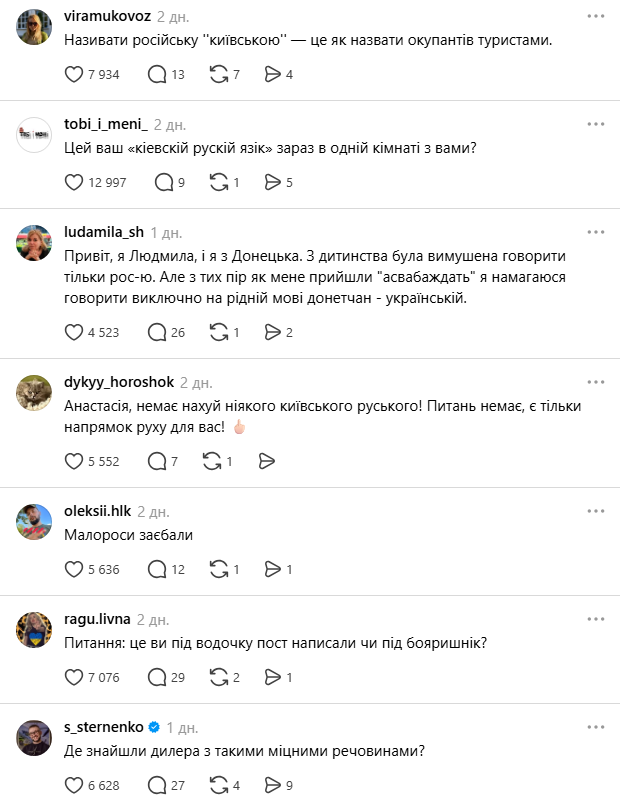Like the s_sternenko comment
This screenshot has height=805, width=620.
(x=74, y=785)
